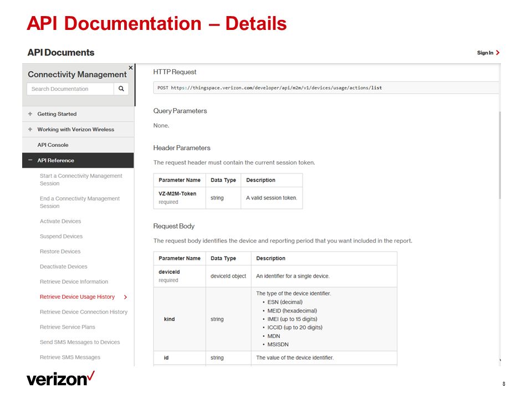This screenshot has height=399, width=532.
Task: Click 'IMEI (up to 15 digits)' bullet
Action: [x=292, y=319]
